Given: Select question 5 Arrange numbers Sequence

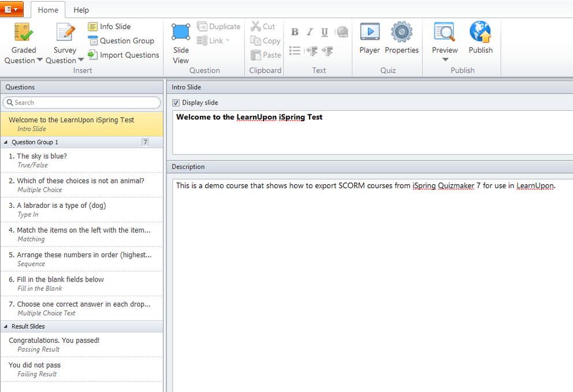Looking at the screenshot, I should pyautogui.click(x=81, y=259).
